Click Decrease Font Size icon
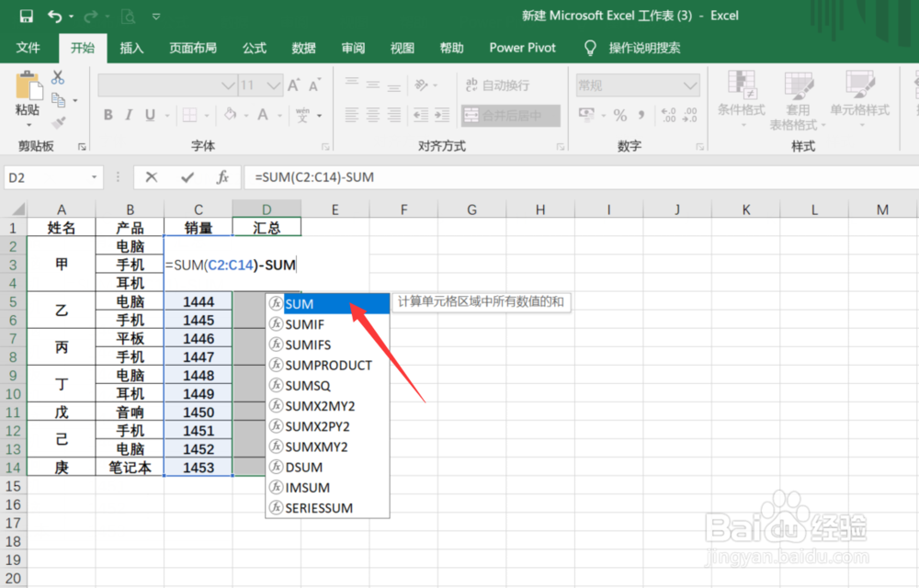Image resolution: width=919 pixels, height=588 pixels. (x=314, y=85)
